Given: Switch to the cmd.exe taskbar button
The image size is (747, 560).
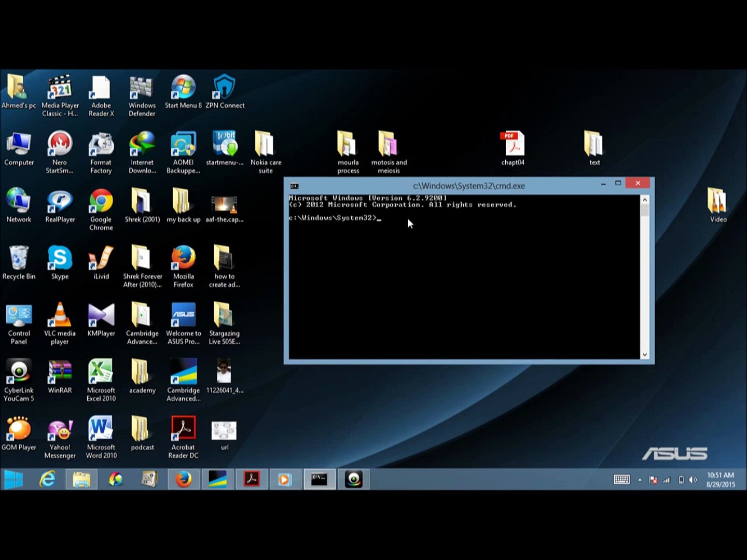Looking at the screenshot, I should coord(319,480).
